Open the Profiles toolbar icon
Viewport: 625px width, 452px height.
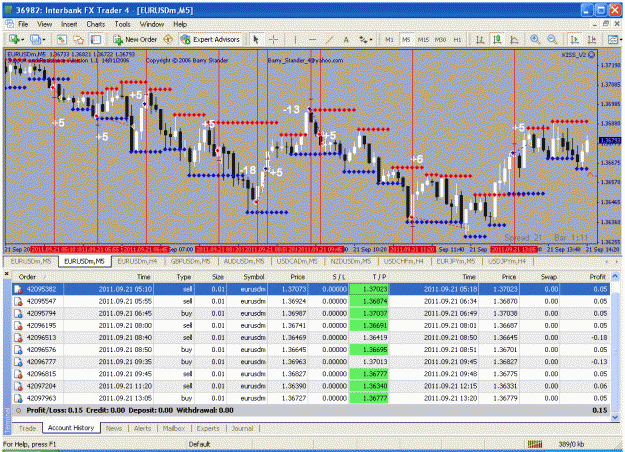[x=35, y=39]
